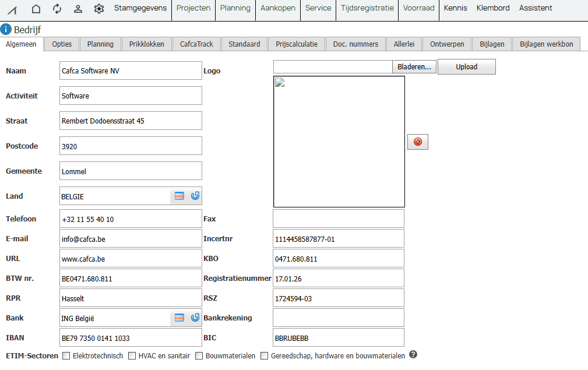
Task: Click the Telefoon input field
Action: point(131,219)
